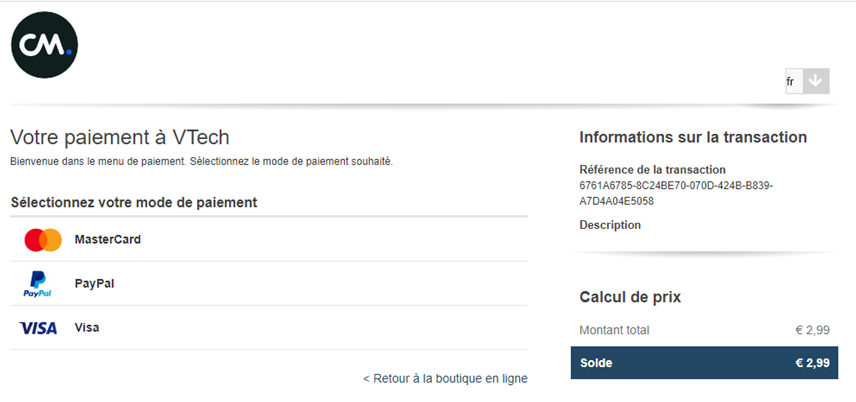This screenshot has height=402, width=856.
Task: Click Informations sur la transaction heading
Action: [x=693, y=137]
